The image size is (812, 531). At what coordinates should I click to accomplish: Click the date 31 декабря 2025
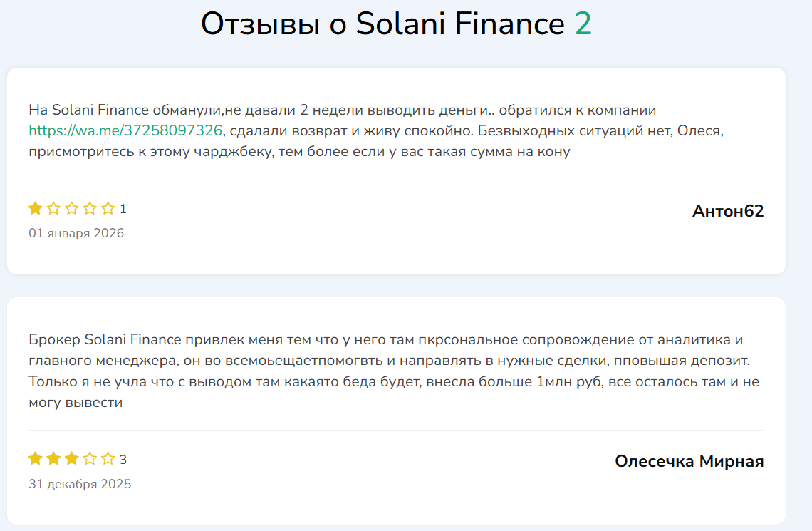(80, 484)
